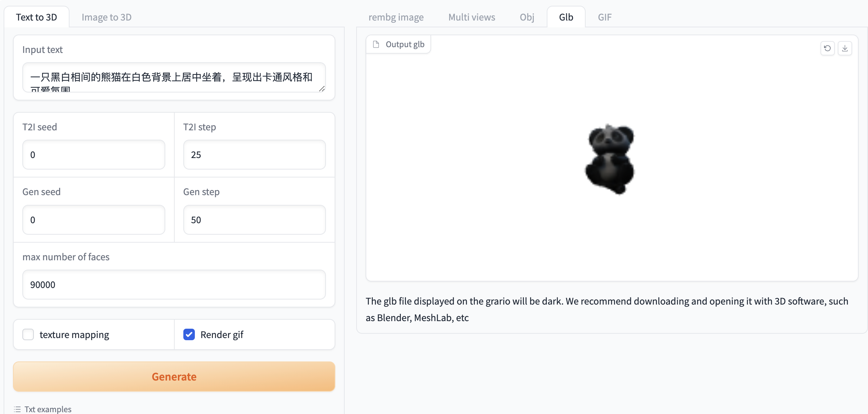Uncheck the Render gif checkbox
Screen dimensions: 868x414
click(189, 334)
